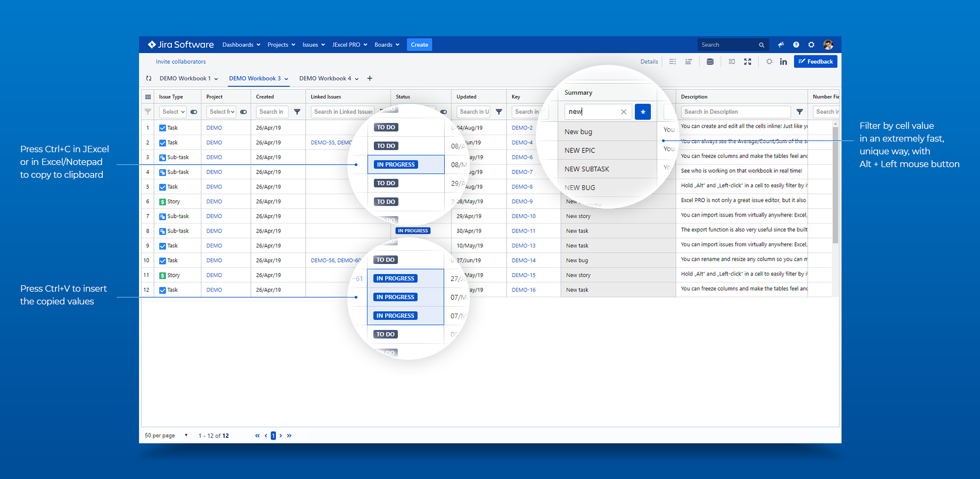Click the Jira Software logo
980x479 pixels.
tap(181, 45)
